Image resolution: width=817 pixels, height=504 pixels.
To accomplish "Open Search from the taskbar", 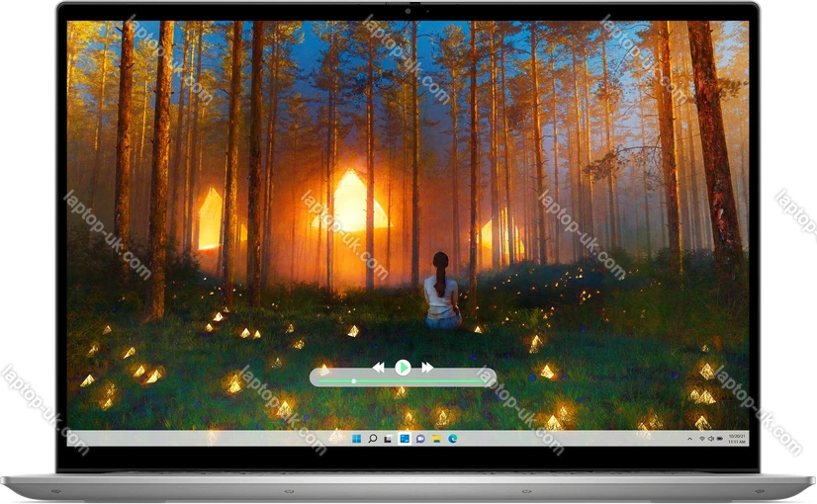I will pos(373,438).
